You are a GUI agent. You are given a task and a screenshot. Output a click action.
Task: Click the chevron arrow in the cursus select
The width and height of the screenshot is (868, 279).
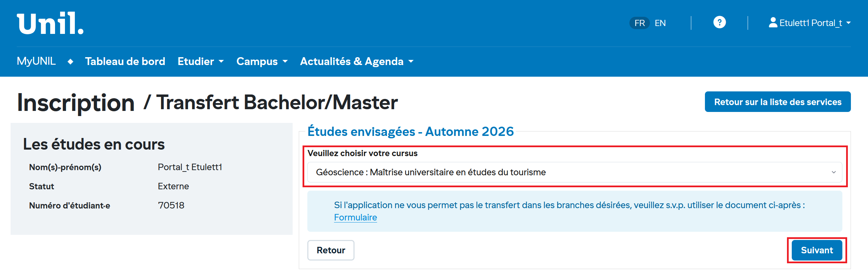click(x=834, y=172)
